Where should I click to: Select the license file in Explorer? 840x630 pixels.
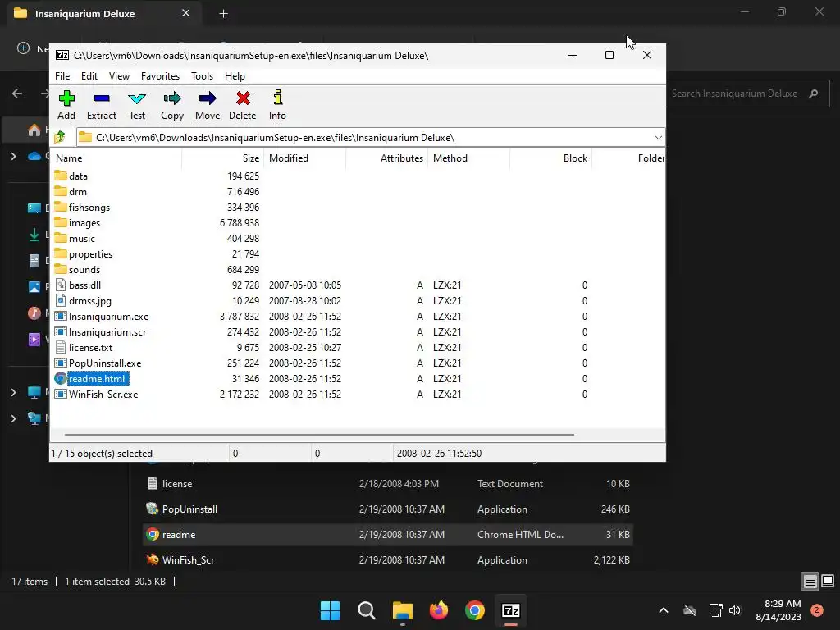pyautogui.click(x=388, y=484)
